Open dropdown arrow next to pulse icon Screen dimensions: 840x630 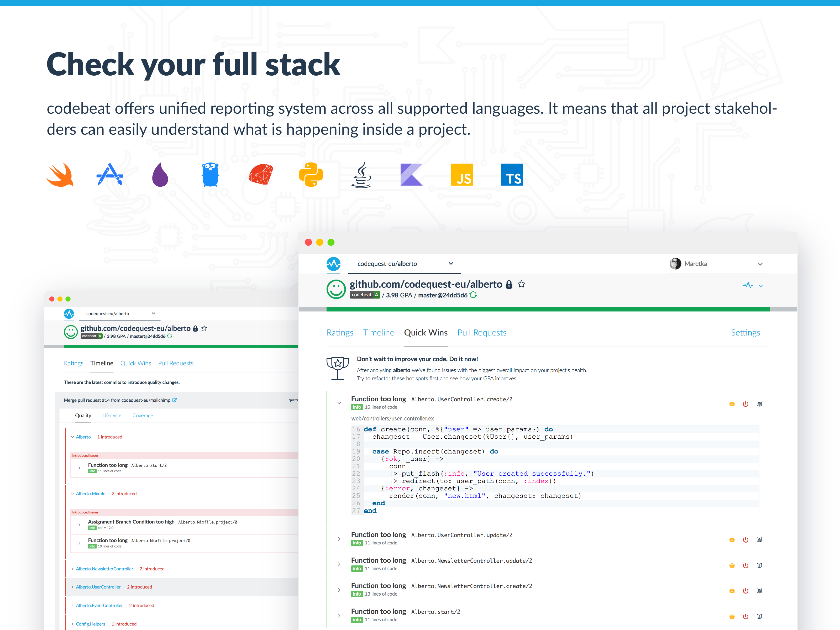tap(761, 286)
